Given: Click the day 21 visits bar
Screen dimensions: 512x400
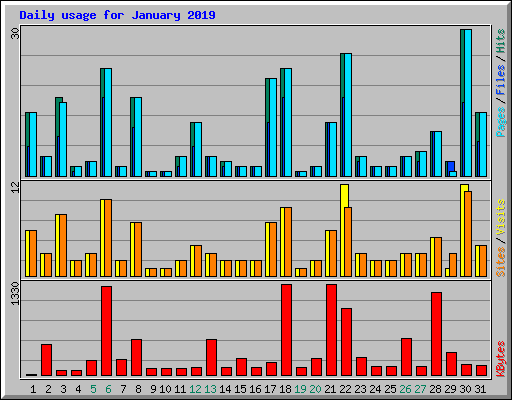Looking at the screenshot, I should [327, 253].
